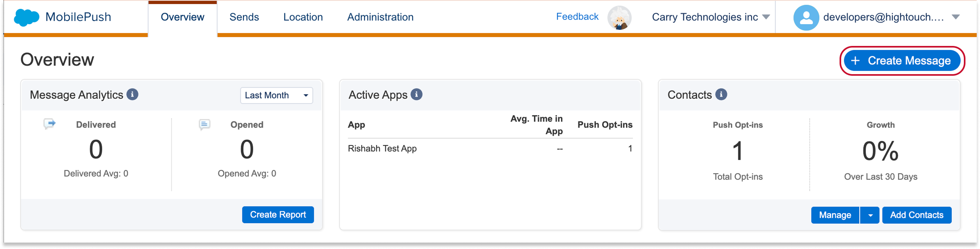Click the Salesforce cloud logo icon
This screenshot has width=980, height=249.
click(27, 17)
